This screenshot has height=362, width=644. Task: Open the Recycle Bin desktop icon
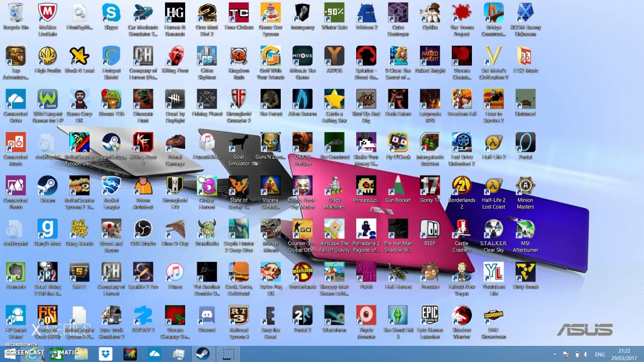tap(16, 17)
